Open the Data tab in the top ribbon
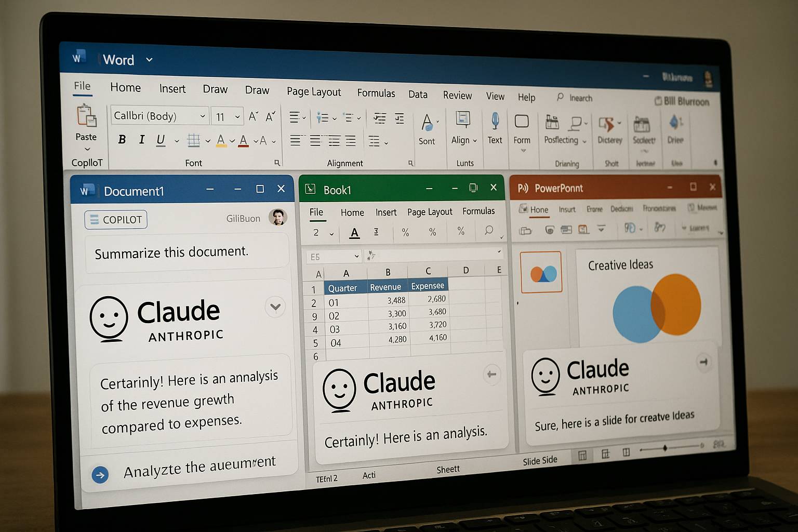798x532 pixels. pyautogui.click(x=418, y=95)
